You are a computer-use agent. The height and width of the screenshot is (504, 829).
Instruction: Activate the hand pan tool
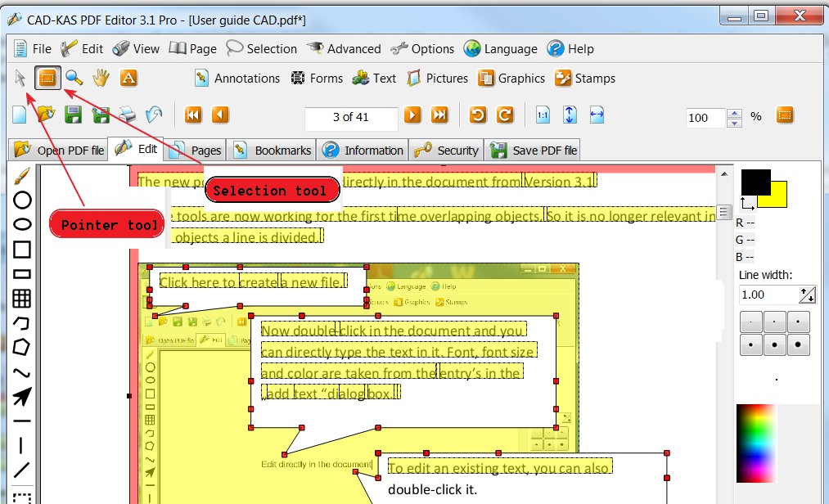101,79
